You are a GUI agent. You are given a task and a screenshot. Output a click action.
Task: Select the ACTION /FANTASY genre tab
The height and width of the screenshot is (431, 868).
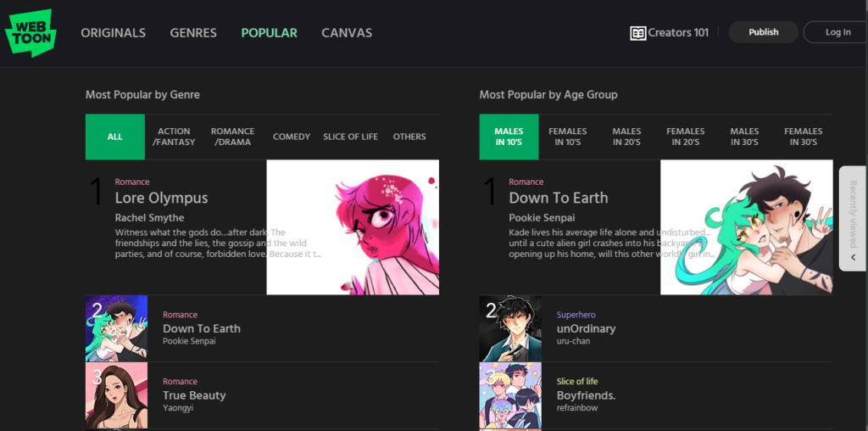tap(174, 137)
